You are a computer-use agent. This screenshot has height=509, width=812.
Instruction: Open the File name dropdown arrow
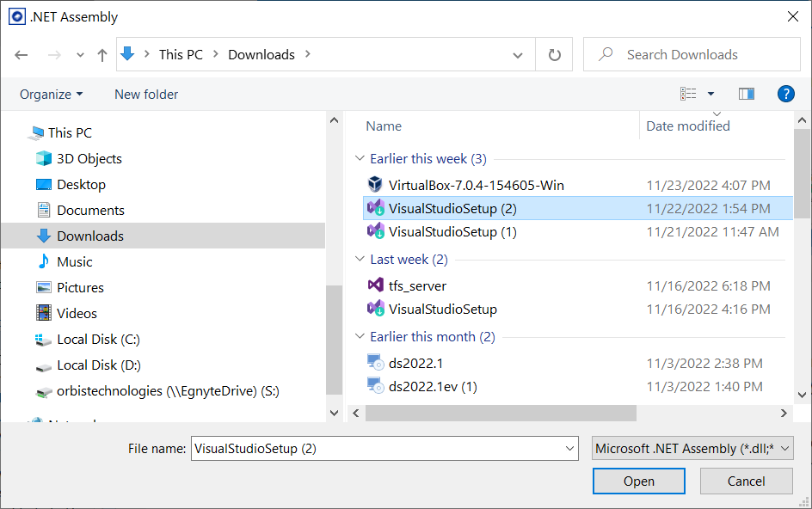click(570, 449)
